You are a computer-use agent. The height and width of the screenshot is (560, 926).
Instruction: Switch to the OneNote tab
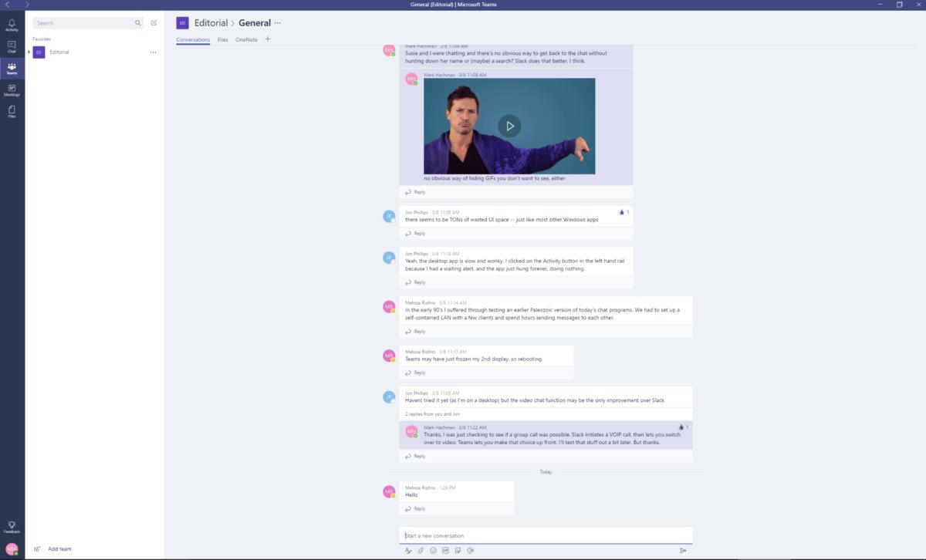point(246,39)
